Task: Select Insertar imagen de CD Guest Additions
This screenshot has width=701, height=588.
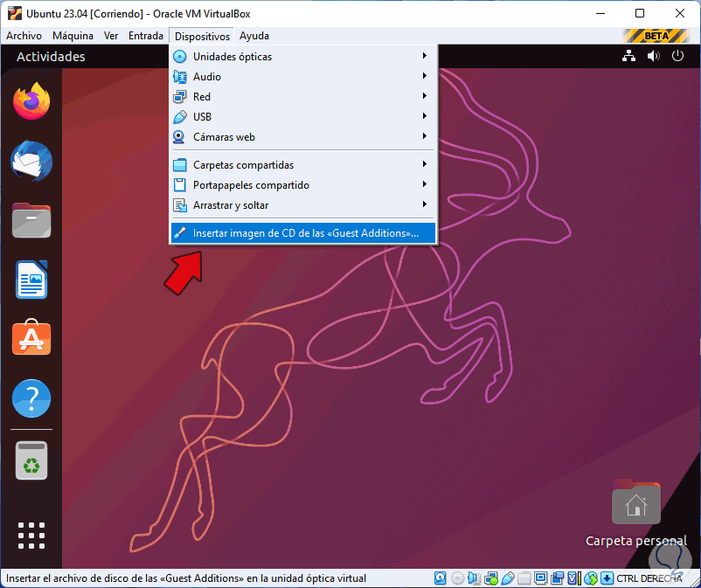Action: coord(302,232)
